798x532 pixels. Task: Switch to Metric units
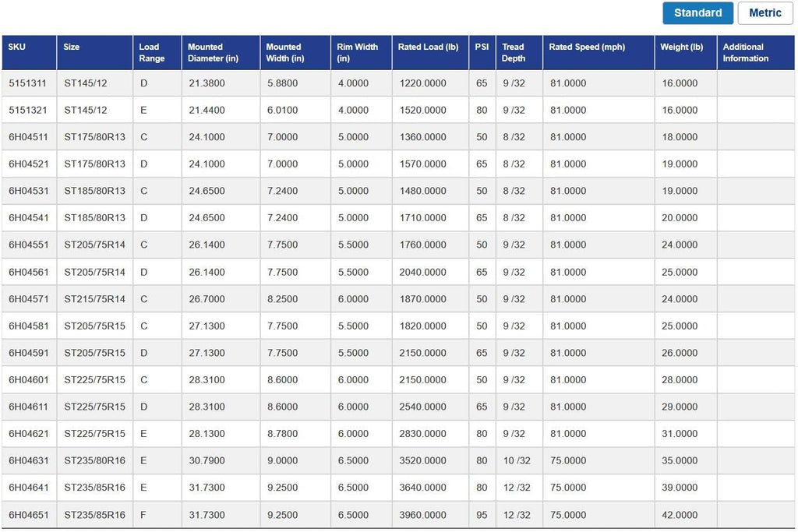(765, 13)
